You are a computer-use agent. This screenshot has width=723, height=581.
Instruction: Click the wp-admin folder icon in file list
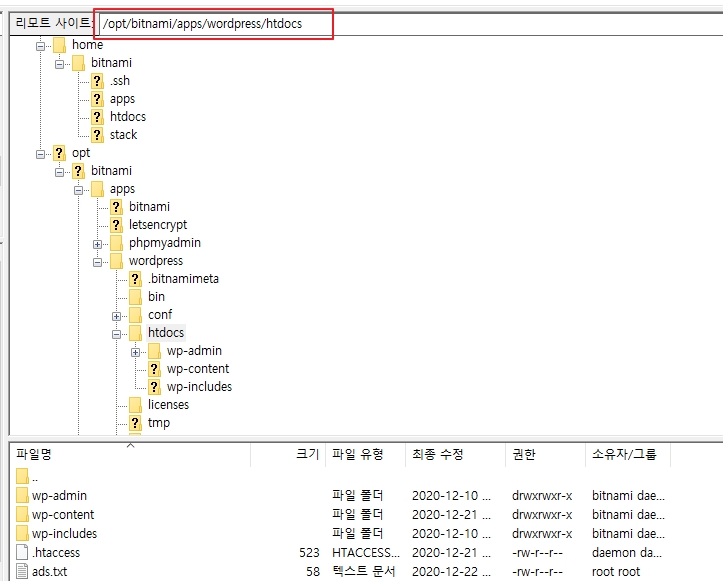pyautogui.click(x=23, y=496)
